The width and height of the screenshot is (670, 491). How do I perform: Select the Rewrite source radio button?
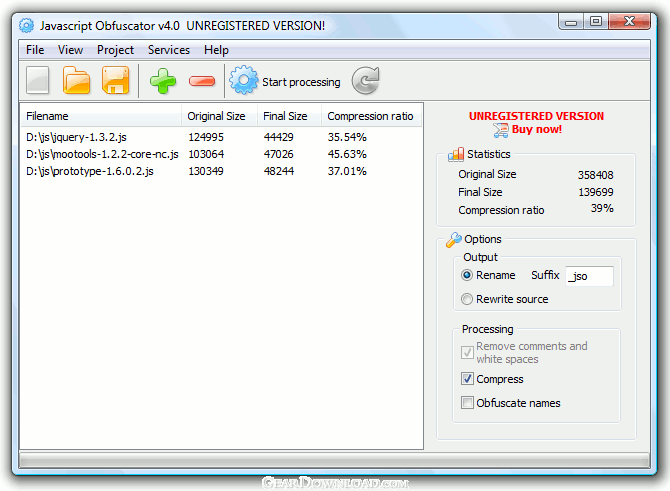click(467, 299)
